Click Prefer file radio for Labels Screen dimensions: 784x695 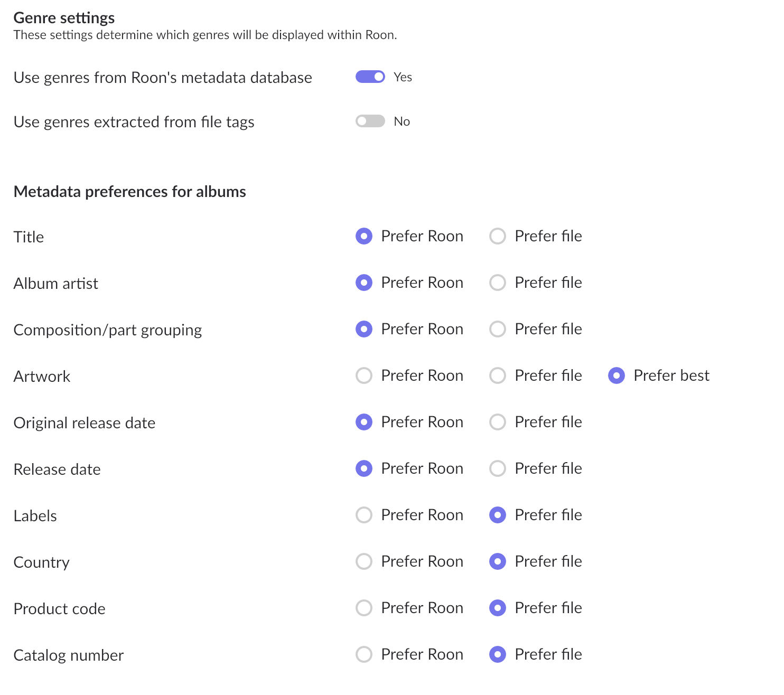point(498,515)
